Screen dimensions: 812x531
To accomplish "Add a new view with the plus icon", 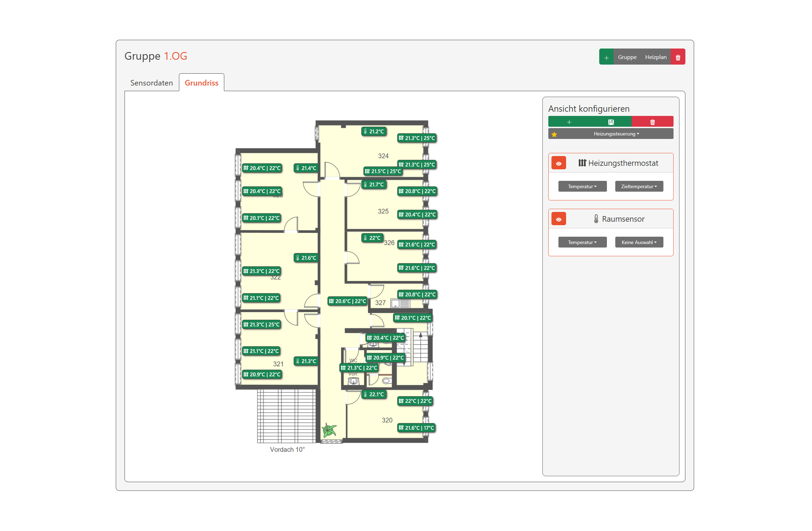I will (x=569, y=122).
